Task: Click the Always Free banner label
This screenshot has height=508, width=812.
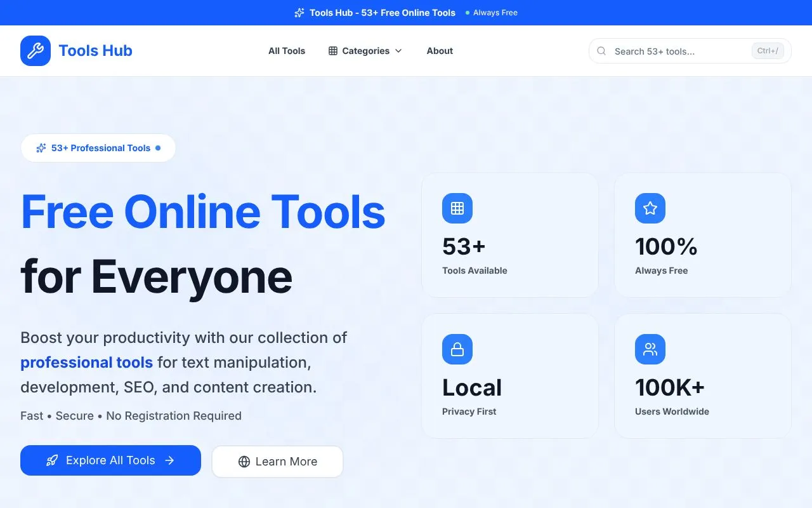Action: [x=495, y=13]
